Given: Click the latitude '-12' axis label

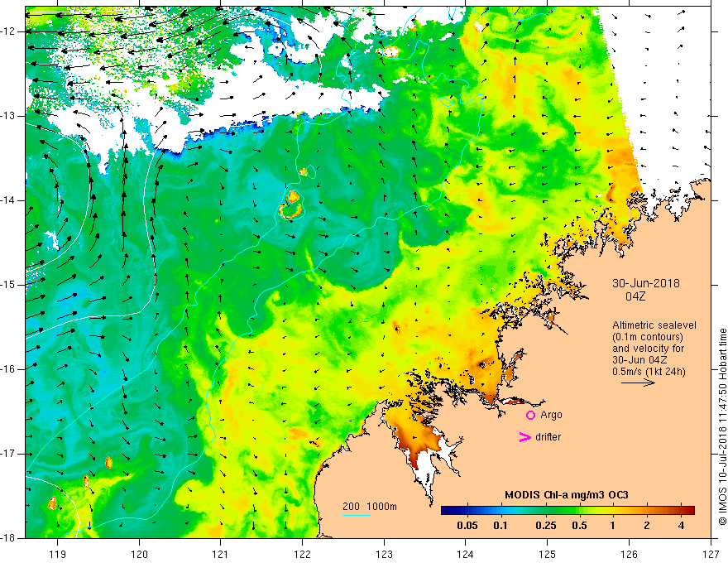Looking at the screenshot, I should click(9, 31).
